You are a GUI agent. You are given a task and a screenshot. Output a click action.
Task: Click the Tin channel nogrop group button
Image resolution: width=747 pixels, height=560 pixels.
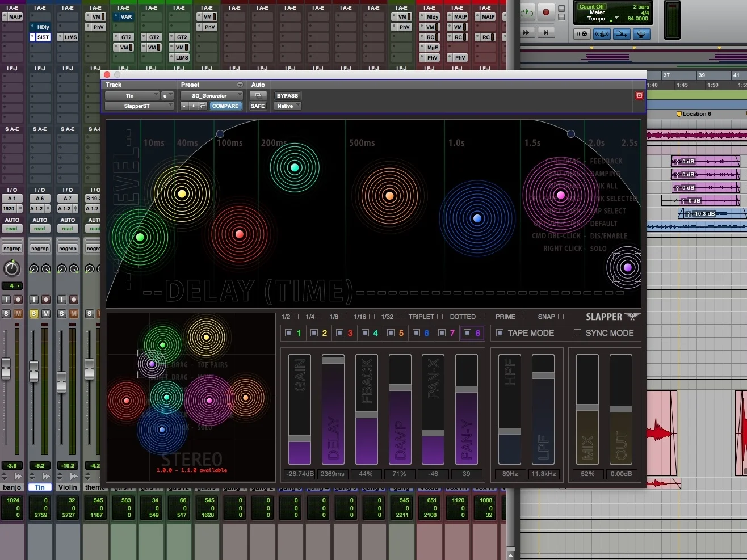[x=40, y=249]
